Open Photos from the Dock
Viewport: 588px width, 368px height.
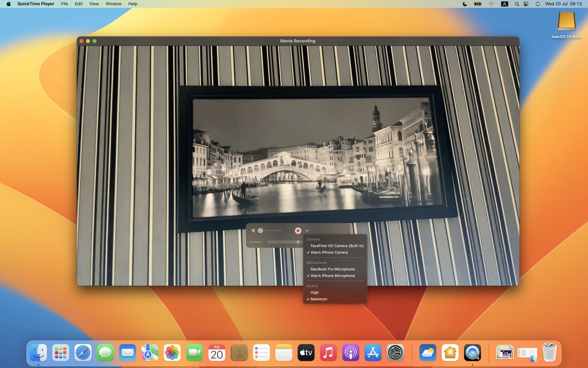click(x=172, y=353)
